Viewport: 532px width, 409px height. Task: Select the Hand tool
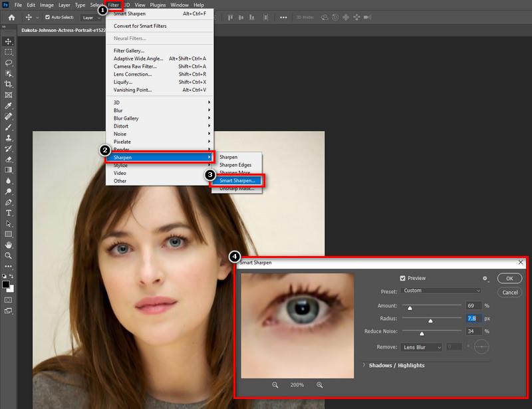coord(9,245)
